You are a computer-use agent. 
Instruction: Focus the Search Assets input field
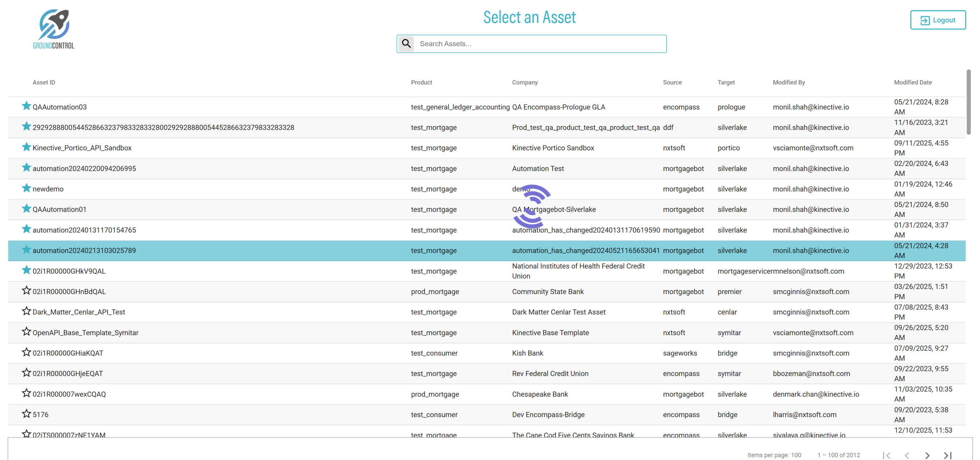coord(540,44)
